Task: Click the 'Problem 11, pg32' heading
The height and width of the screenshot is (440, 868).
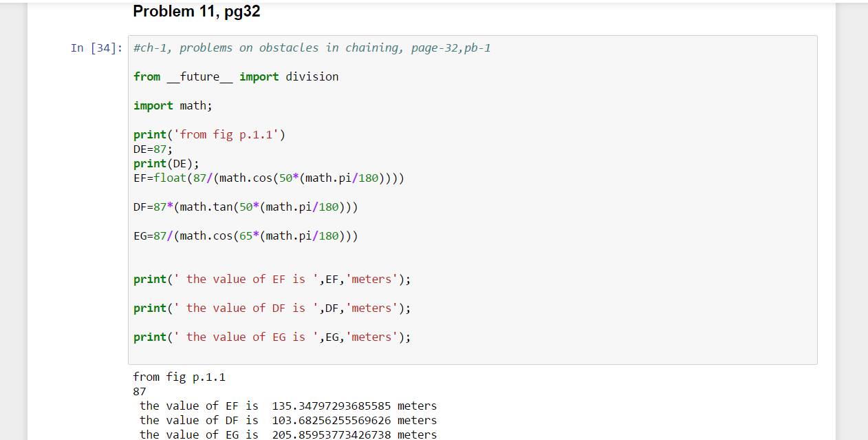Action: pyautogui.click(x=196, y=12)
